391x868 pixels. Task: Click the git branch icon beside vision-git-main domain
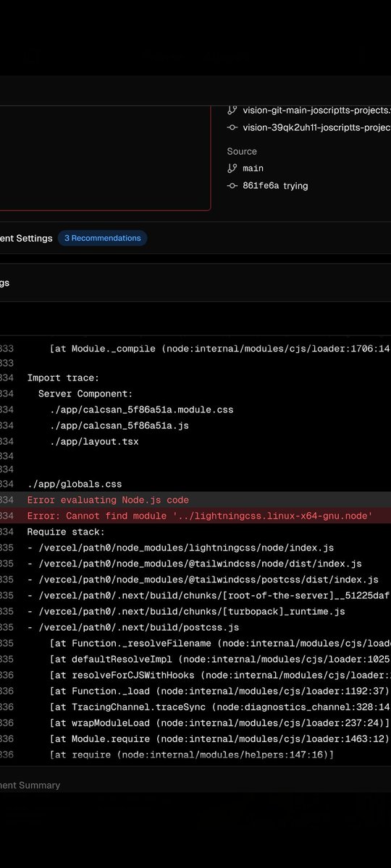pos(232,111)
